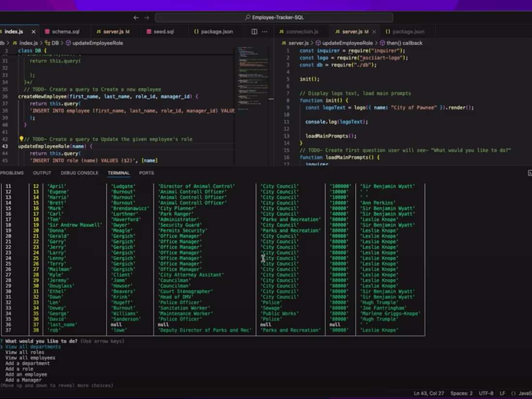Go back with the left arrow
The width and height of the screenshot is (532, 399).
coord(136,17)
